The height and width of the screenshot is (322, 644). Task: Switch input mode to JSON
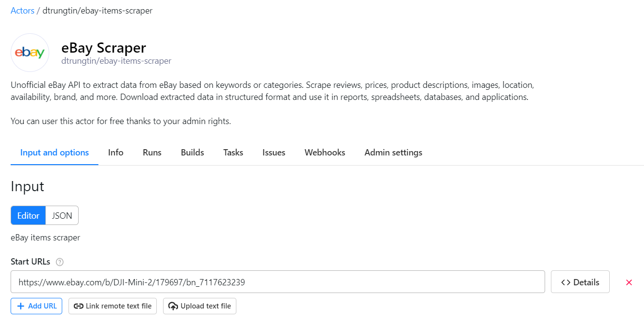pyautogui.click(x=62, y=216)
